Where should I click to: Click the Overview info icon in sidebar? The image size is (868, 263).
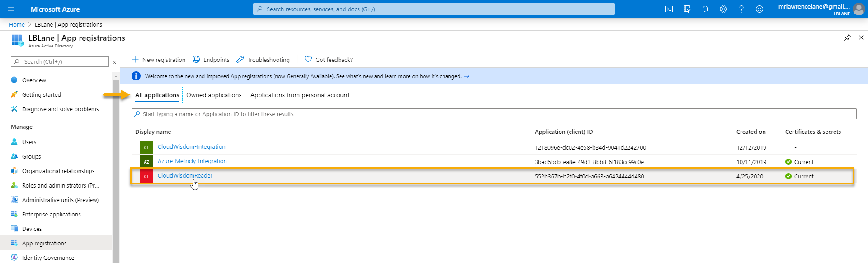tap(14, 80)
